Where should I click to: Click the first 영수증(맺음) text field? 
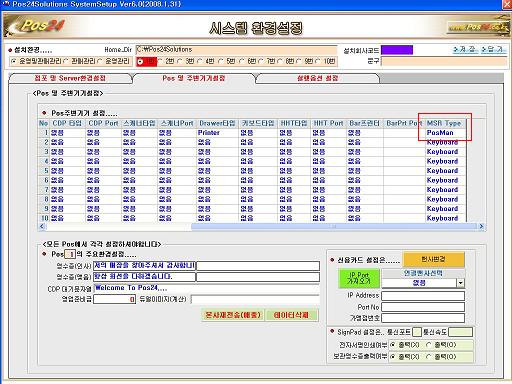tap(144, 277)
